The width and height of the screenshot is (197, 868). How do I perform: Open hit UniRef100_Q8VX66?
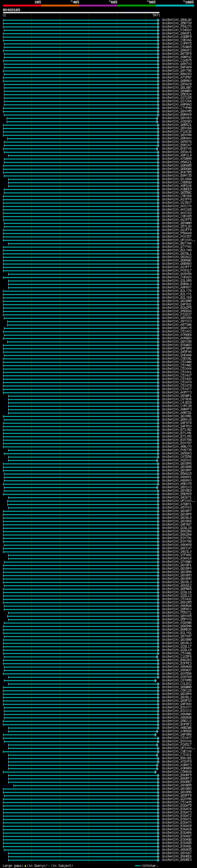(x=176, y=128)
